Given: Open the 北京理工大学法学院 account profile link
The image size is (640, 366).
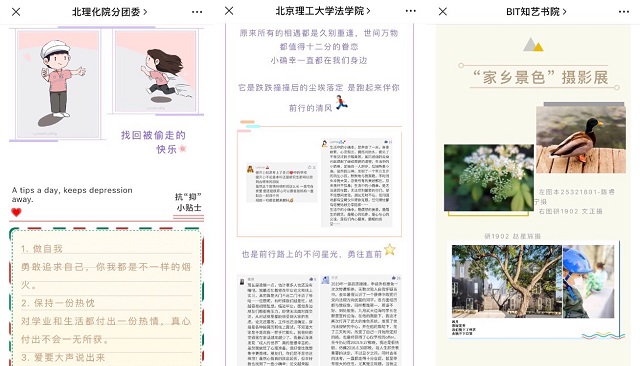Looking at the screenshot, I should coord(322,11).
